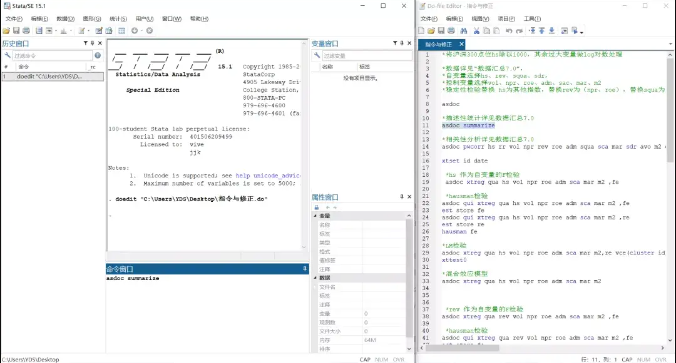
Task: Toggle the pin on the variables window
Action: (402, 43)
